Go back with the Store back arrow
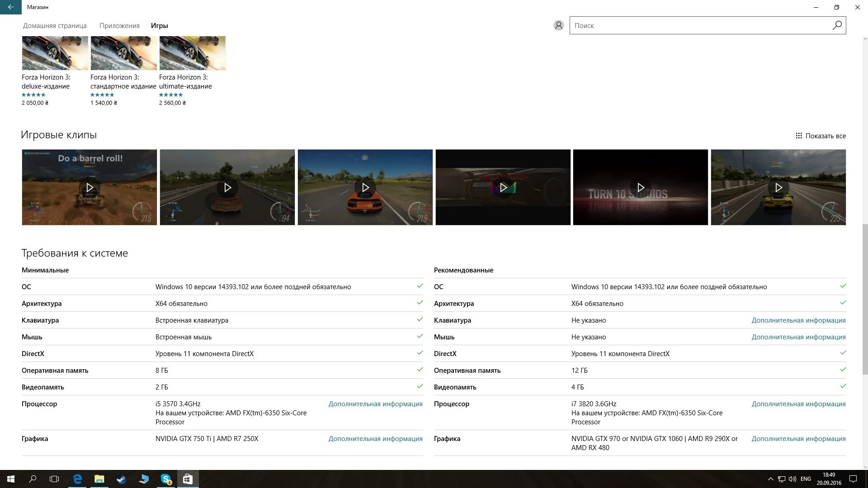The image size is (868, 488). (10, 7)
